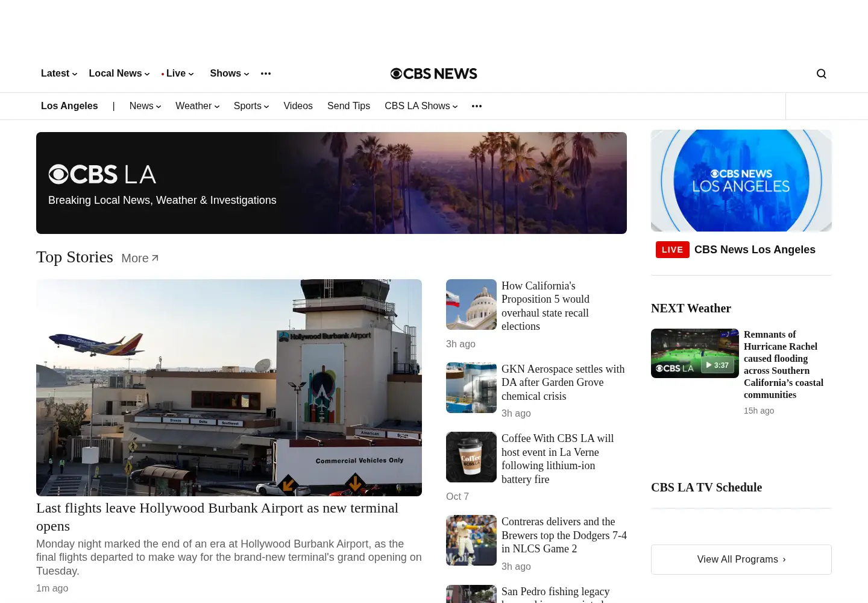The width and height of the screenshot is (868, 603).
Task: Open the Live dropdown menu
Action: 178,74
